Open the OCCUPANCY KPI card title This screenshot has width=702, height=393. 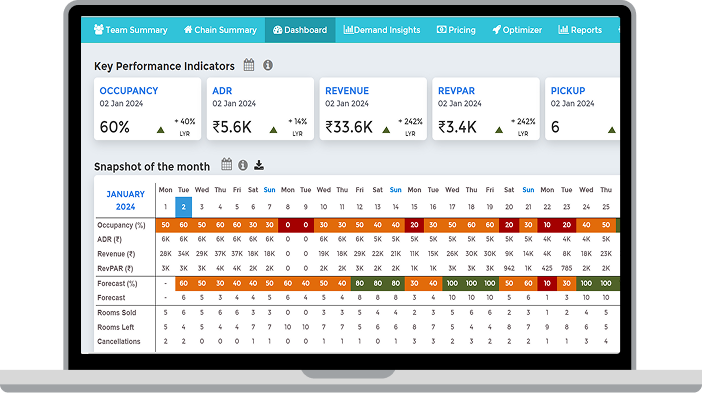[129, 91]
